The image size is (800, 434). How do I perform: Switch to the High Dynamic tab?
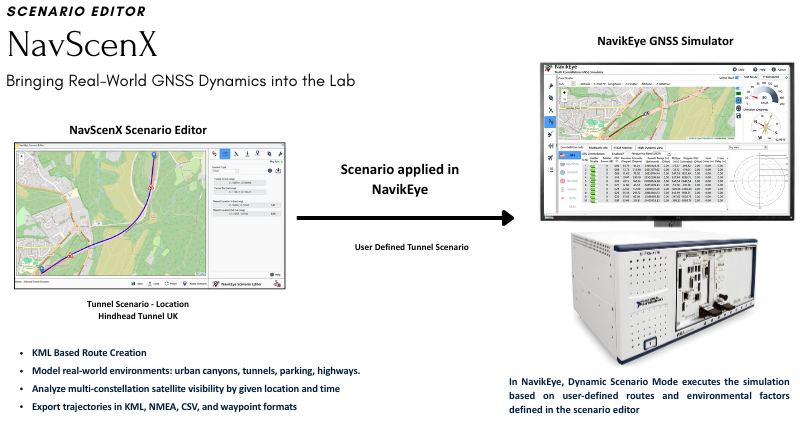pyautogui.click(x=650, y=147)
